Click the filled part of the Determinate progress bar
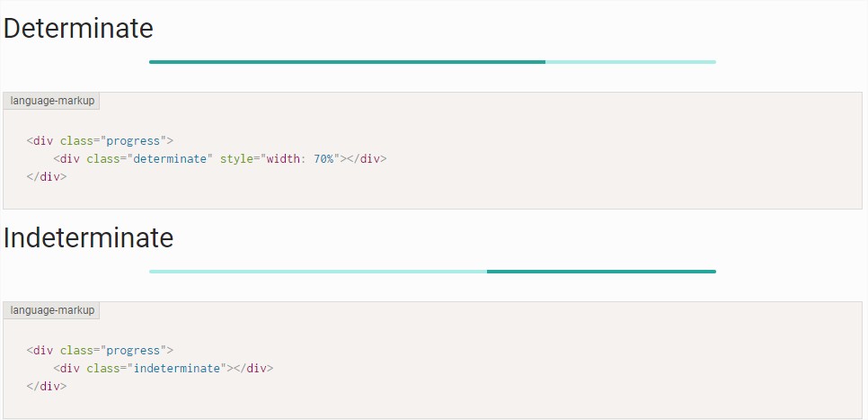The image size is (868, 420). point(347,62)
